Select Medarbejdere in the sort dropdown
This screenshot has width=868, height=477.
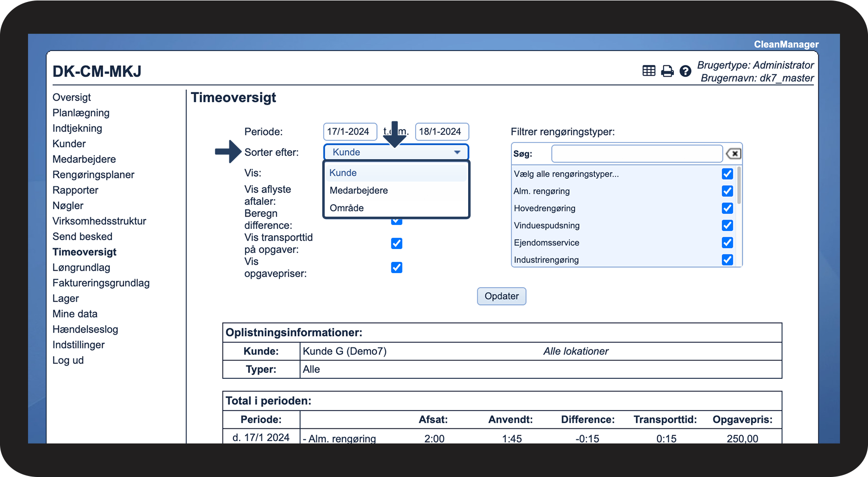click(359, 191)
